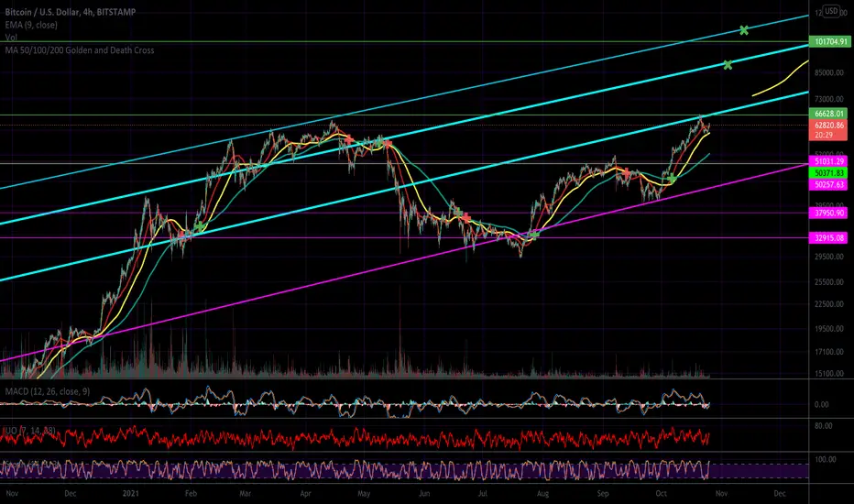This screenshot has width=854, height=504.
Task: Click the 29500.00 price axis value
Action: pyautogui.click(x=829, y=257)
